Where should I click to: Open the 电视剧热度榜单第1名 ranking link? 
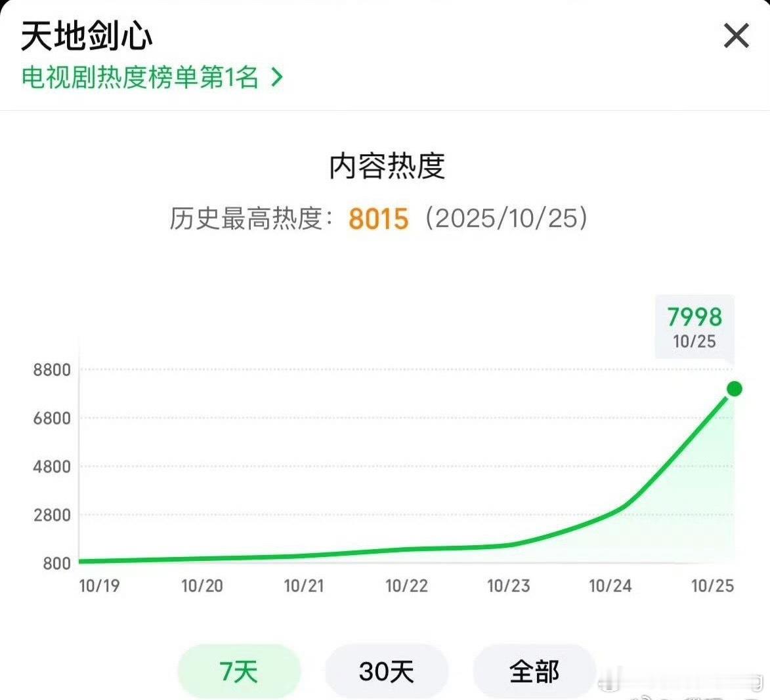[152, 77]
